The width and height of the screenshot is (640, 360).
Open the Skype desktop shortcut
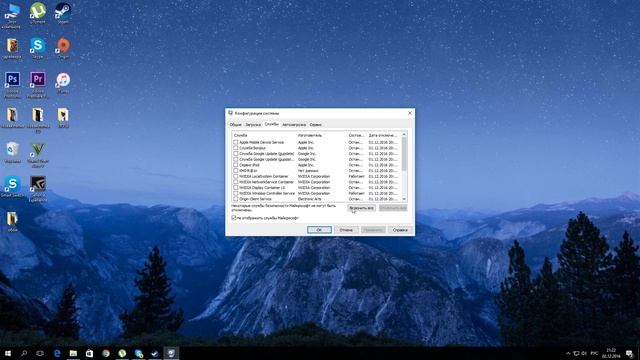38,47
